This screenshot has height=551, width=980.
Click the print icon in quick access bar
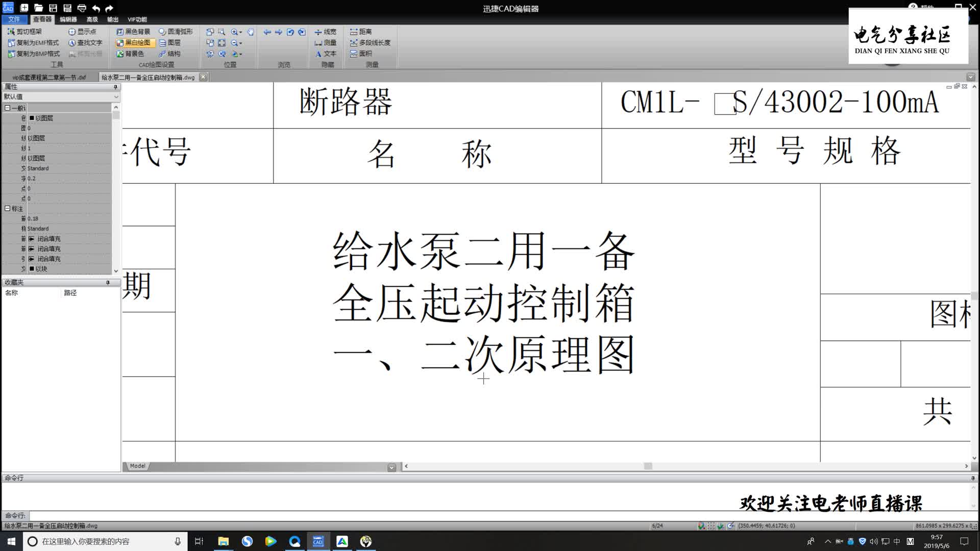(82, 8)
